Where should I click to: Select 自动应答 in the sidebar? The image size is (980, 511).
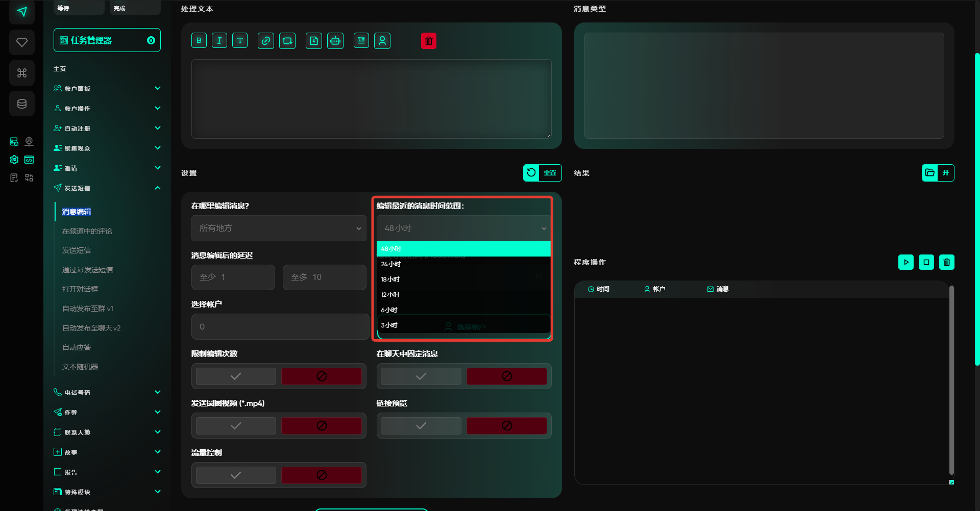click(x=77, y=347)
